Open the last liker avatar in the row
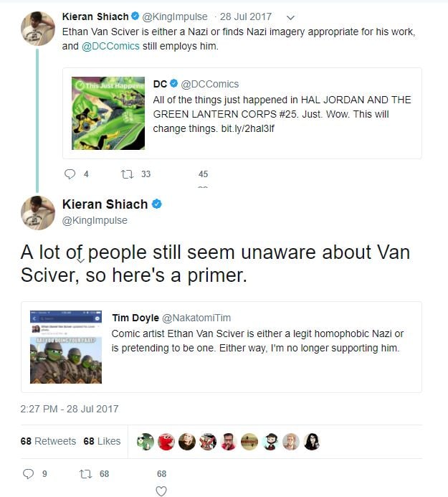448x497 pixels. (312, 441)
